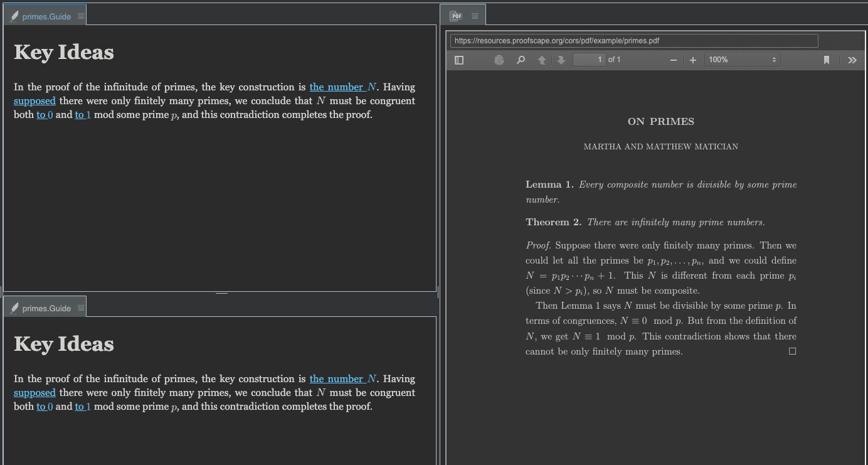Follow "to 0" link in bottom pane

45,407
